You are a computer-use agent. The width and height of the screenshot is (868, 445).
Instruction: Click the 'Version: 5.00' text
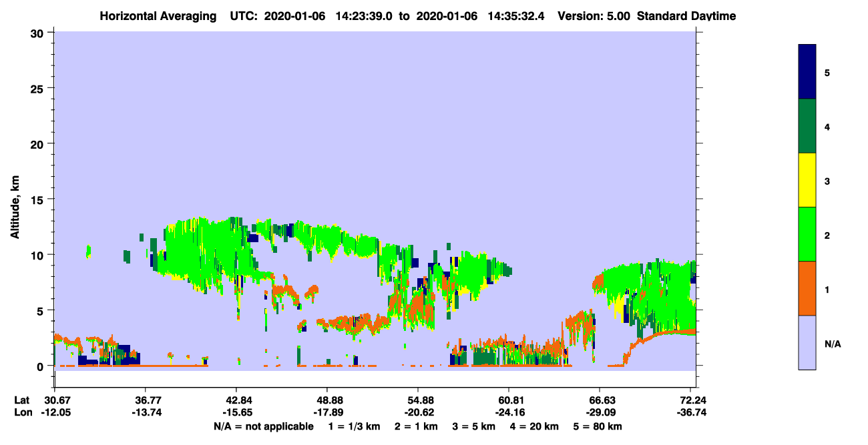(592, 15)
